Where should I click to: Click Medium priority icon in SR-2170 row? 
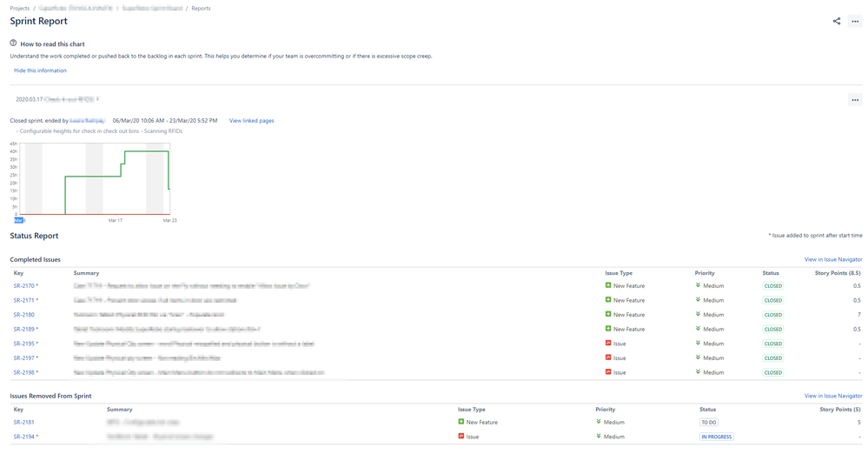click(698, 285)
